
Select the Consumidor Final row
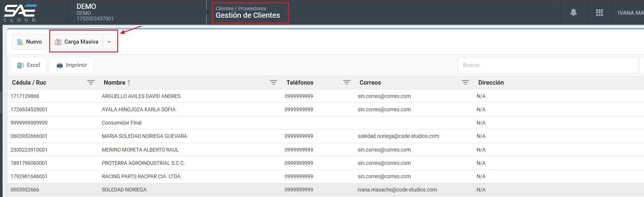coord(122,123)
